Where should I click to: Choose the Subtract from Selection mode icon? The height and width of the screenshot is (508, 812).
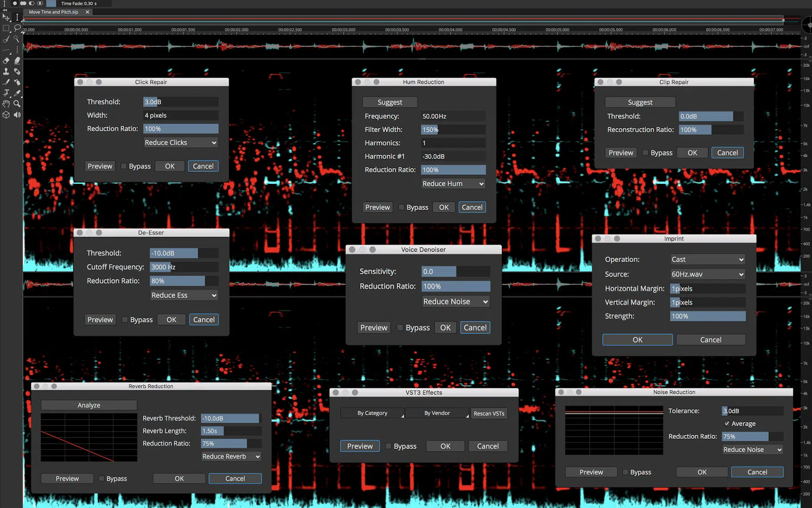point(32,3)
